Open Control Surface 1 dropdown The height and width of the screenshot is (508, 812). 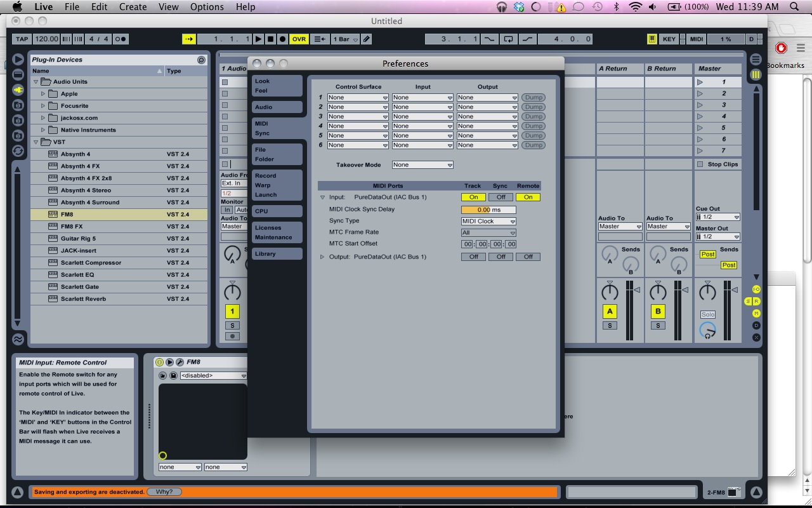358,98
